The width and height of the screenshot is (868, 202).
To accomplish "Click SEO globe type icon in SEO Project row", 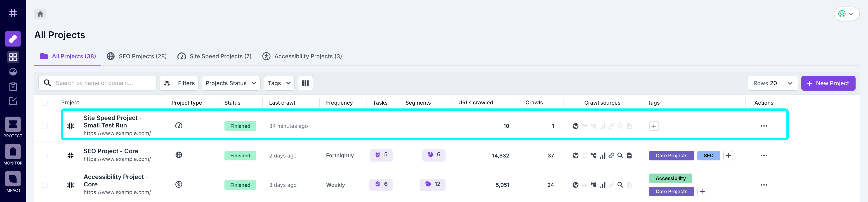I will click(x=179, y=155).
